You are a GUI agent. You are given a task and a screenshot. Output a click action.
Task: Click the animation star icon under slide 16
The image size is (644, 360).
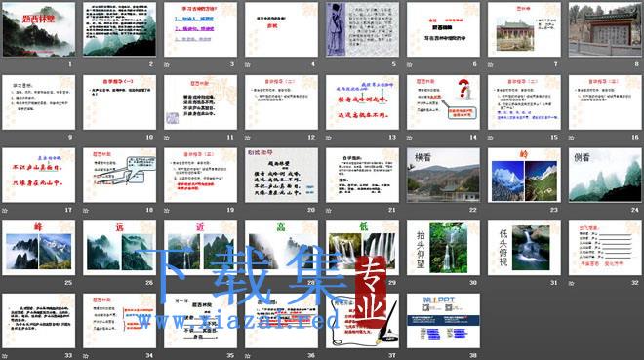point(571,138)
